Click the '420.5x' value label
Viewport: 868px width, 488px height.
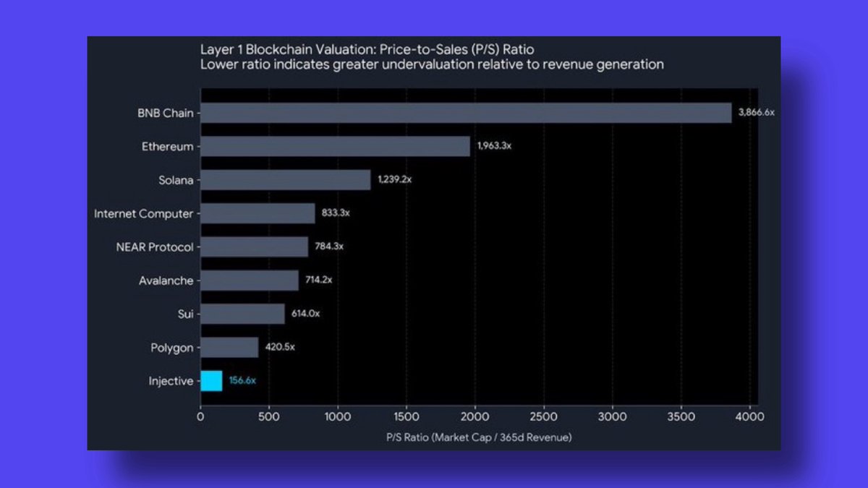tap(280, 347)
